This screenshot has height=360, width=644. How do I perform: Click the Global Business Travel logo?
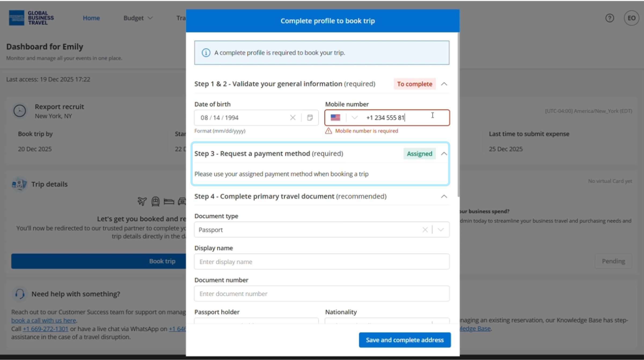click(31, 18)
